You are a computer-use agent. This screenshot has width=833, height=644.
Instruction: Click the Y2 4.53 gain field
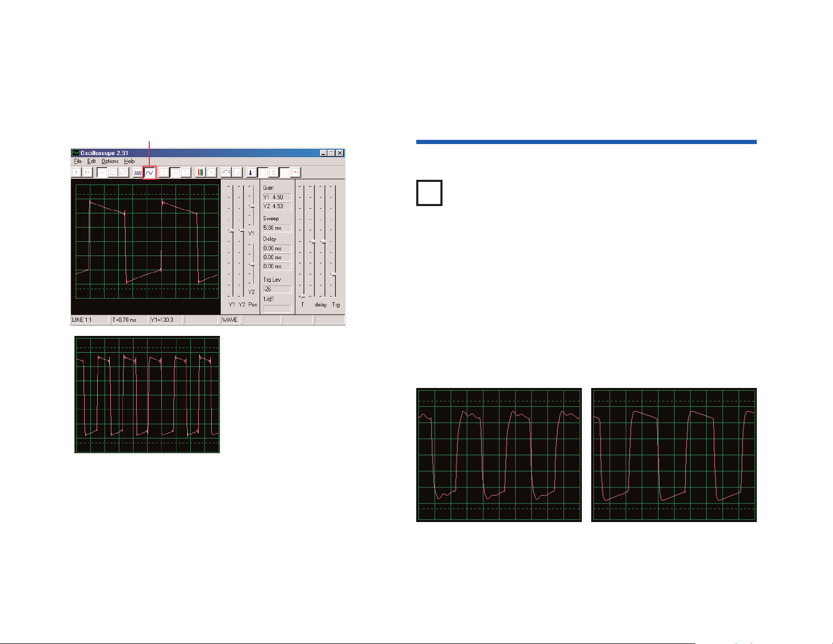[x=277, y=206]
